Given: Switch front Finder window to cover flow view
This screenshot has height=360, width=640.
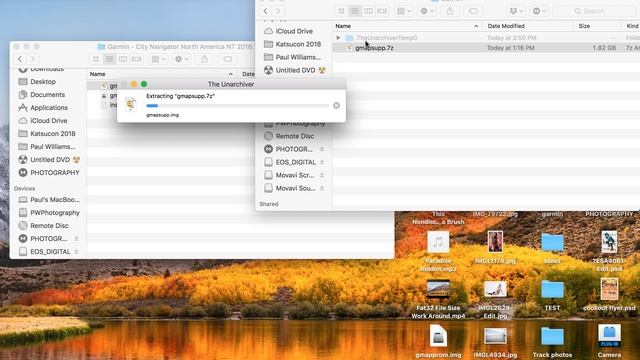Looking at the screenshot, I should pos(382,11).
